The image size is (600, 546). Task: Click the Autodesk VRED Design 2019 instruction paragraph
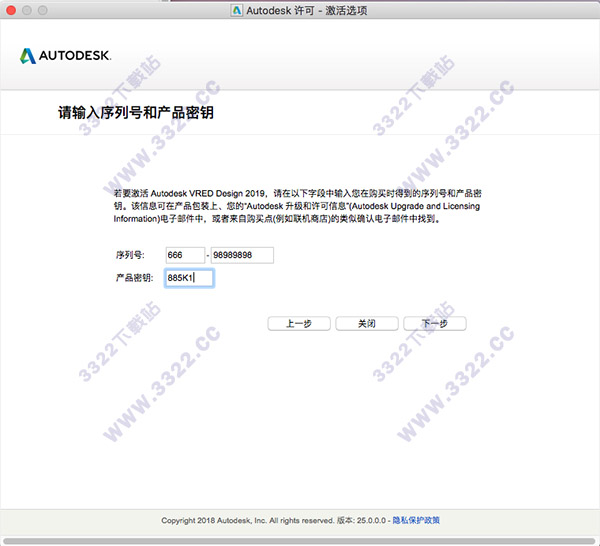tap(297, 206)
